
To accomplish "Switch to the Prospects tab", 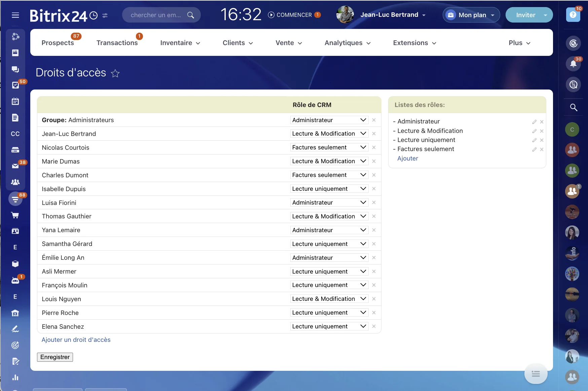I will click(58, 43).
